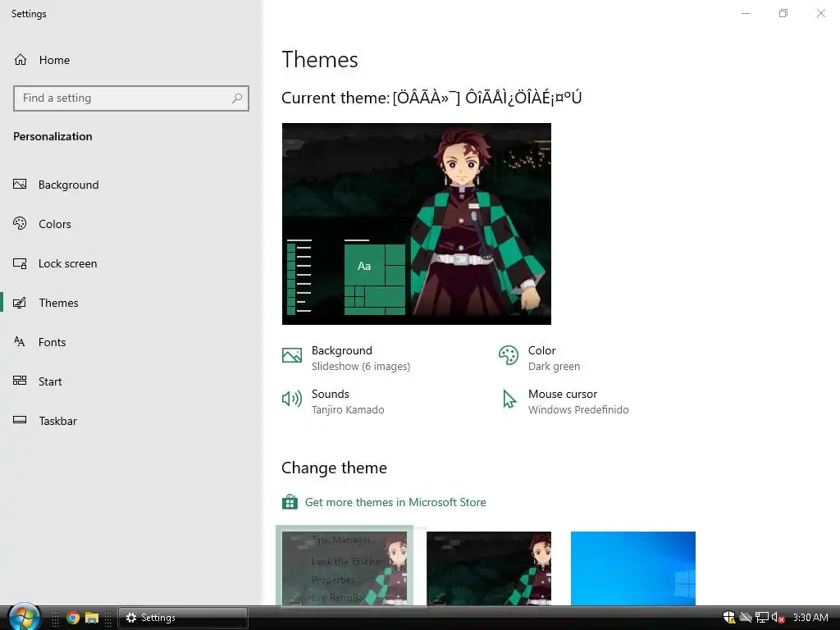Open File Explorer from the taskbar
Viewport: 840px width, 630px height.
92,618
